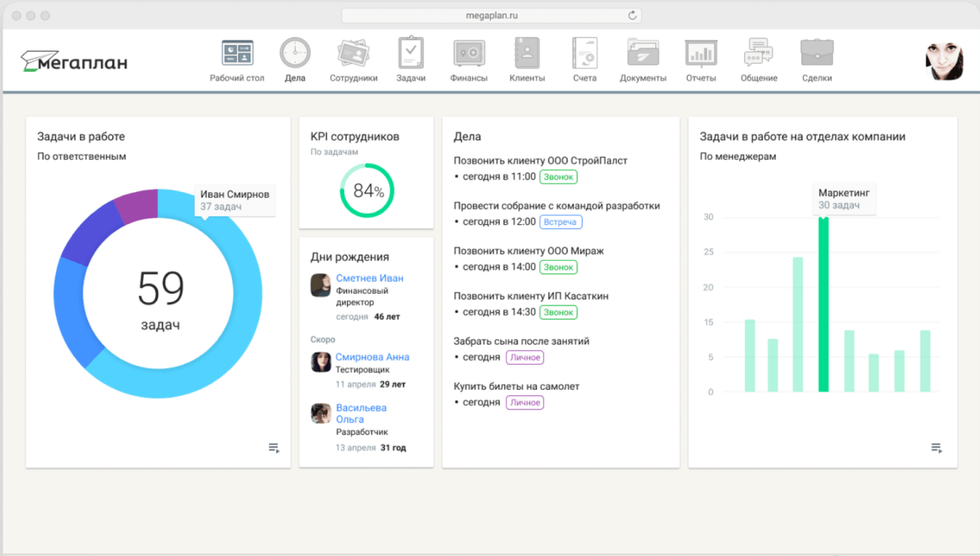Click the Документы paper plane icon
Image resolution: width=980 pixels, height=556 pixels.
pos(641,53)
